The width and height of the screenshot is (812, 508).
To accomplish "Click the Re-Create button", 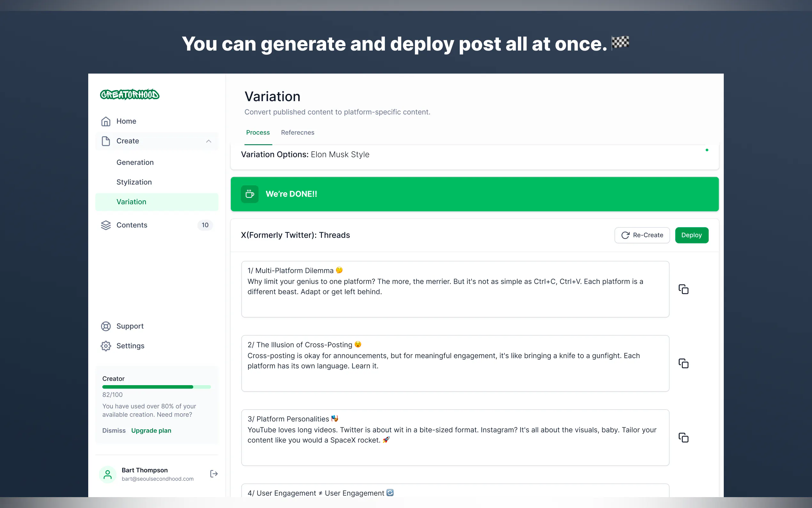I will pos(642,235).
